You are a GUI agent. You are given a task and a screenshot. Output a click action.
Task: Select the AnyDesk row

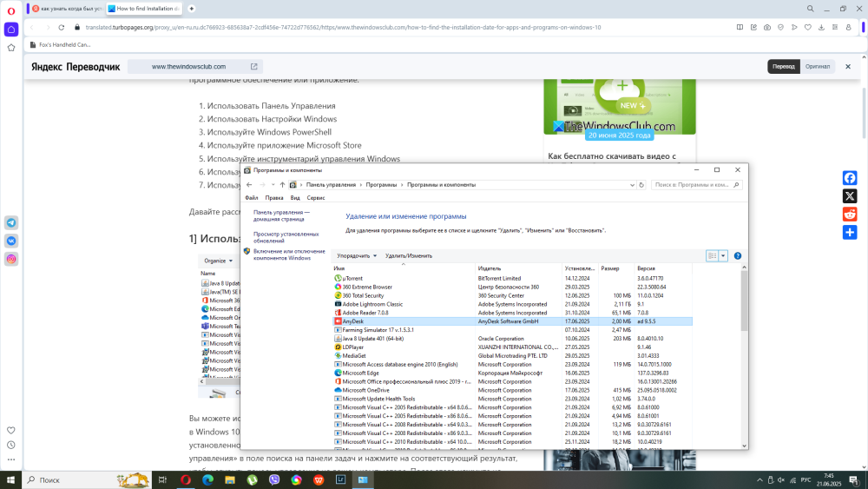coord(512,321)
